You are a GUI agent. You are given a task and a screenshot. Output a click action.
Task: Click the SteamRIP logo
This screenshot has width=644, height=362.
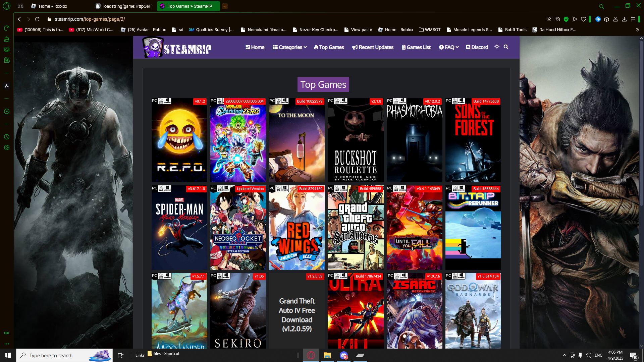177,48
